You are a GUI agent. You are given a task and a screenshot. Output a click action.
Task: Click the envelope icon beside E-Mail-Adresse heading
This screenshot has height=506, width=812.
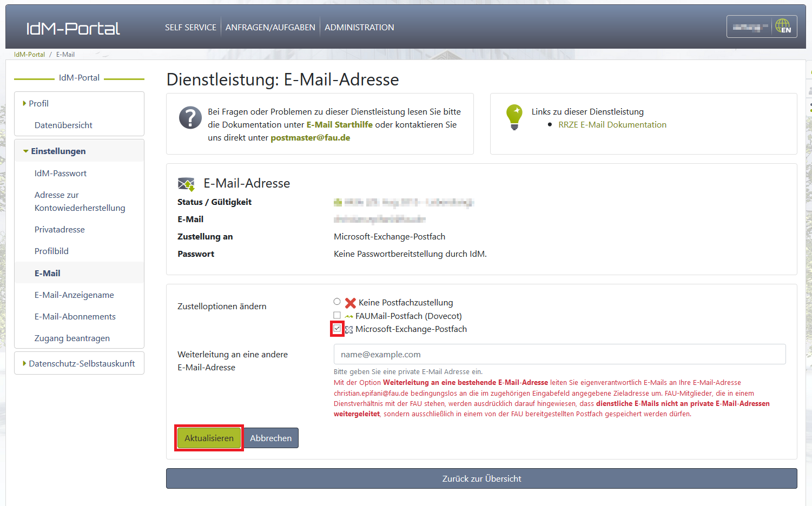(x=186, y=184)
